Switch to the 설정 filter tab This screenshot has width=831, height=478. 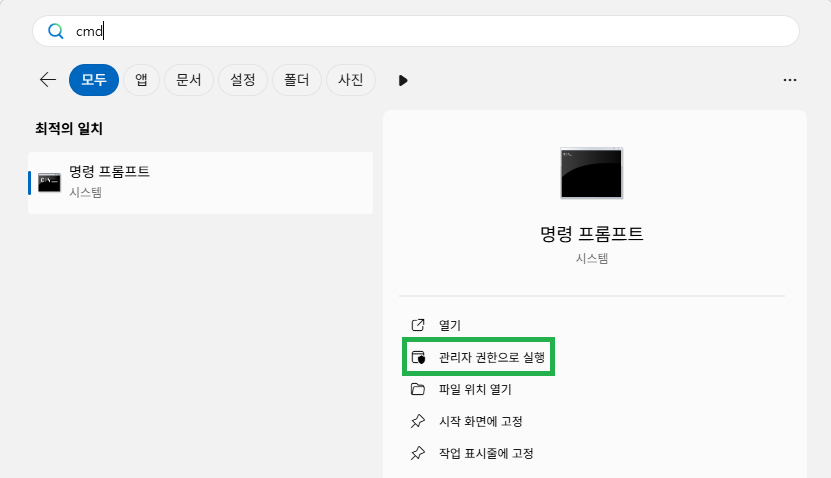pyautogui.click(x=243, y=80)
